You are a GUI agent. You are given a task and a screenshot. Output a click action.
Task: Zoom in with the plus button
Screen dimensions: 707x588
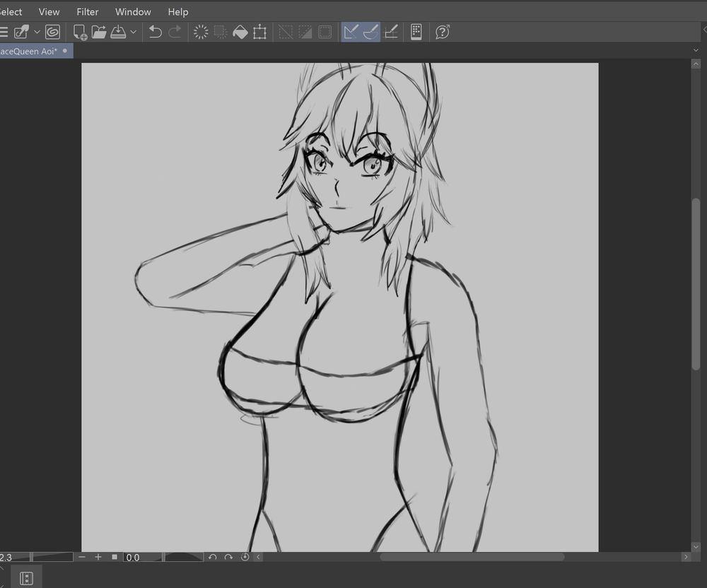click(x=98, y=558)
